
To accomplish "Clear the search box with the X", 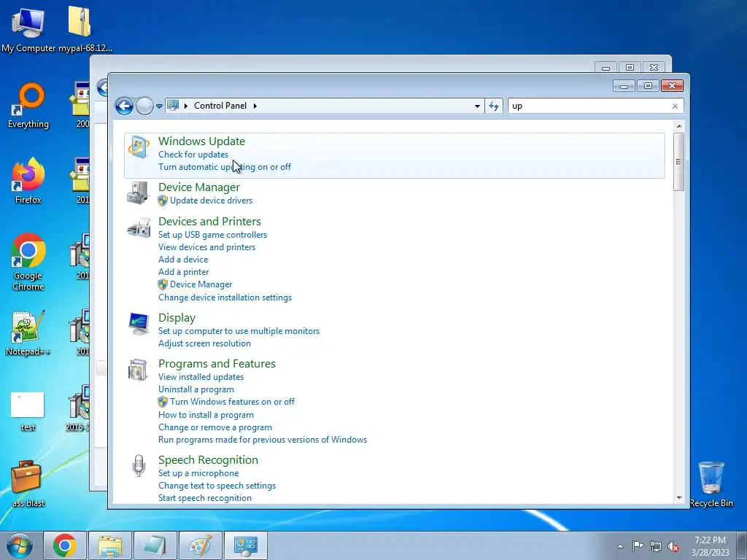I will point(675,106).
